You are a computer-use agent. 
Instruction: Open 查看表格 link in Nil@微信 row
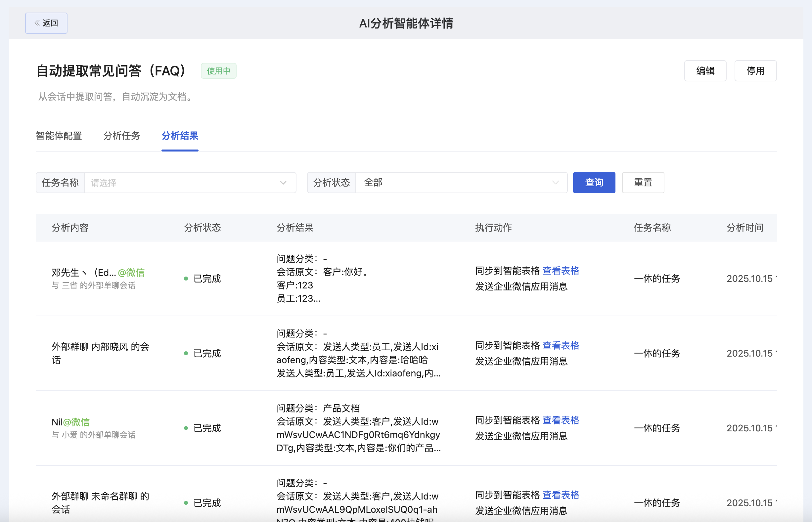point(561,420)
